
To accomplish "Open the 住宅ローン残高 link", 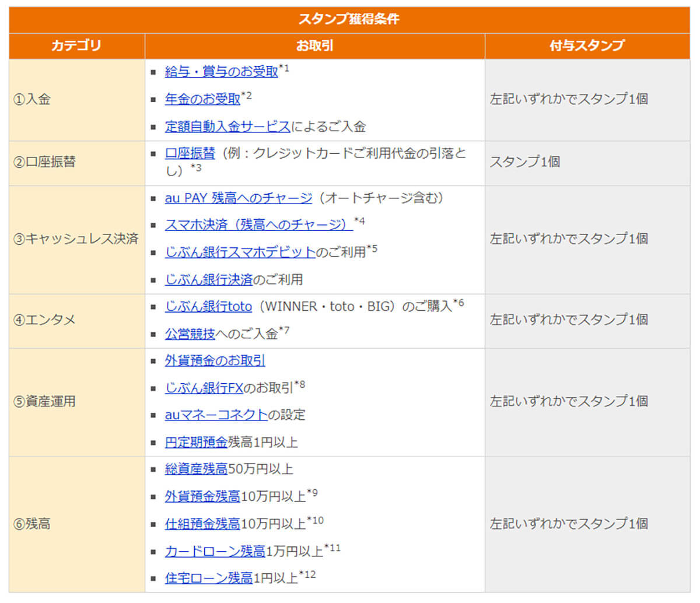I will point(209,578).
